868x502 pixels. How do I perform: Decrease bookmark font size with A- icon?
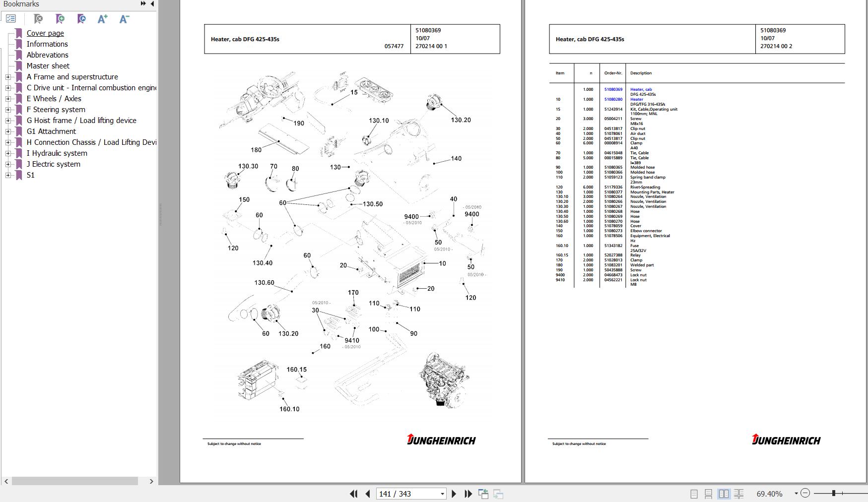click(125, 19)
